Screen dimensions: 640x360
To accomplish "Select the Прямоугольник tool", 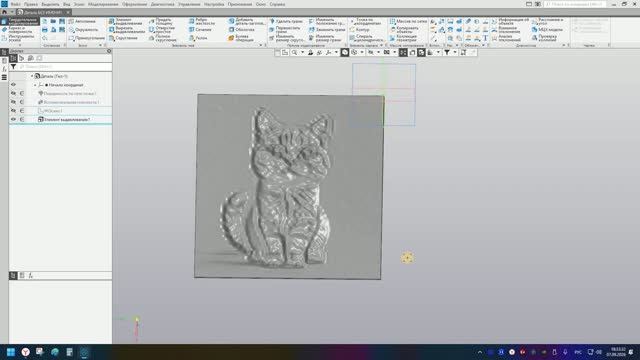I will point(87,38).
